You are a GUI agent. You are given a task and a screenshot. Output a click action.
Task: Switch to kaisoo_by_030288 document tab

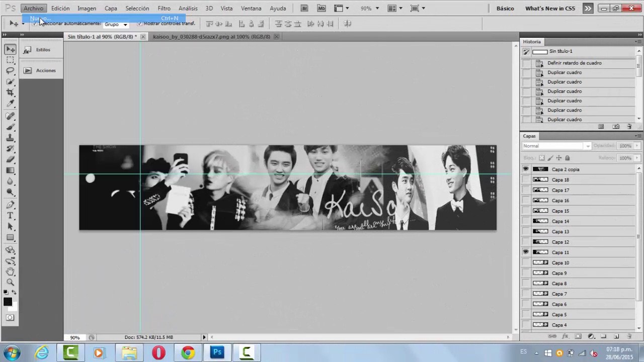coord(211,37)
